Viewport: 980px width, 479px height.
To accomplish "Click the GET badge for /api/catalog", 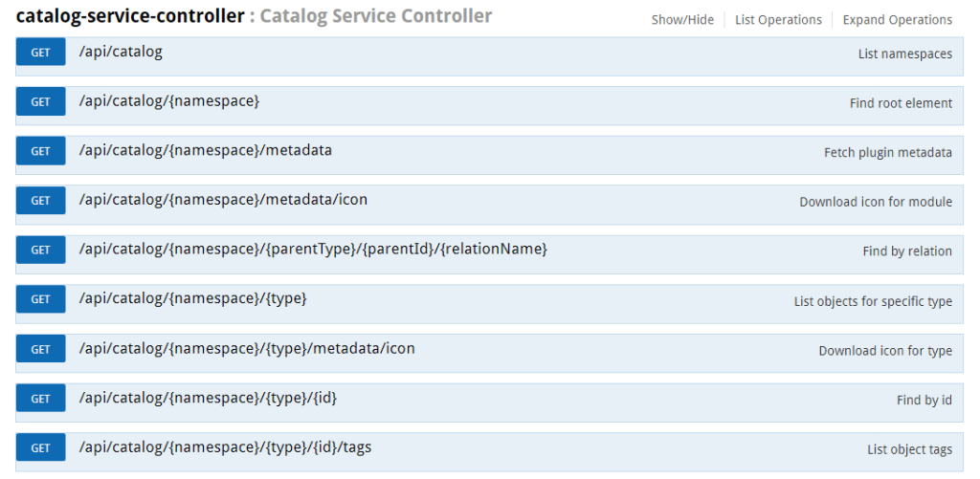I will (40, 53).
